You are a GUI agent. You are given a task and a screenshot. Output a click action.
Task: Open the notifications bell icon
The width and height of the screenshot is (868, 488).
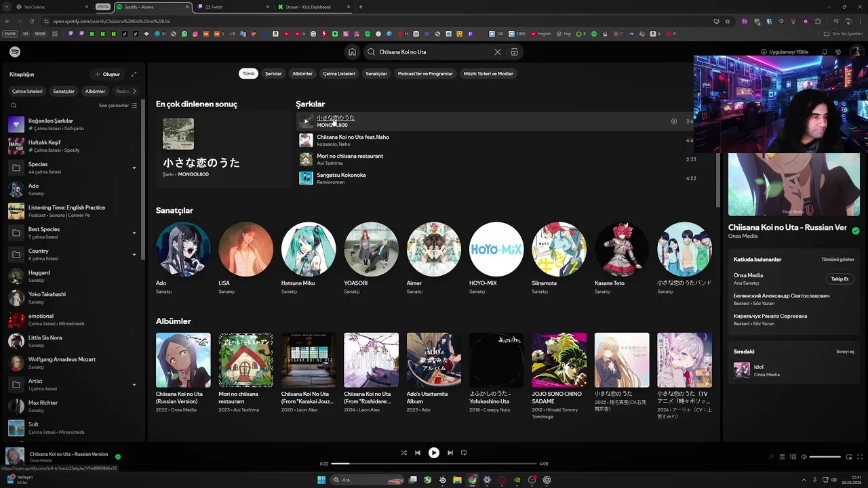pos(825,52)
